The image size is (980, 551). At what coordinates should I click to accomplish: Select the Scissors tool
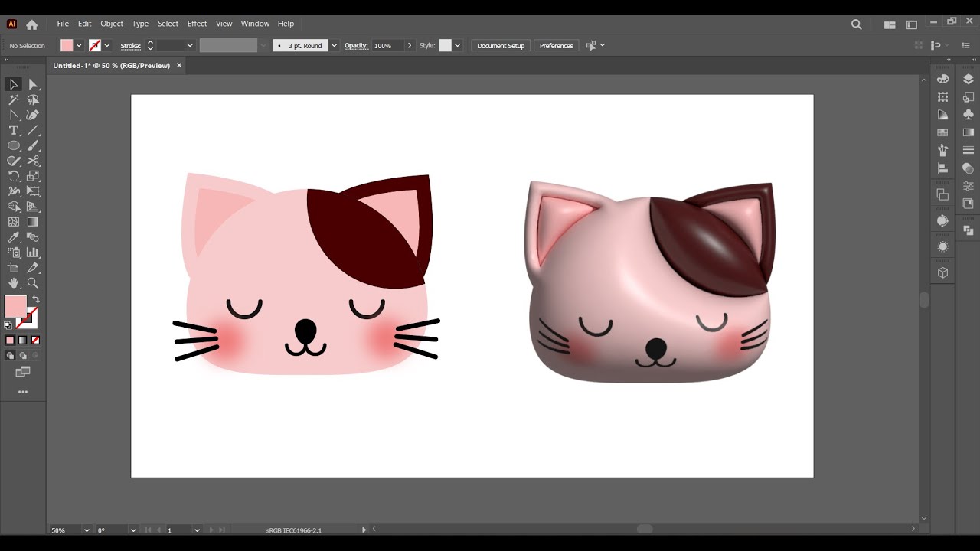pyautogui.click(x=33, y=161)
